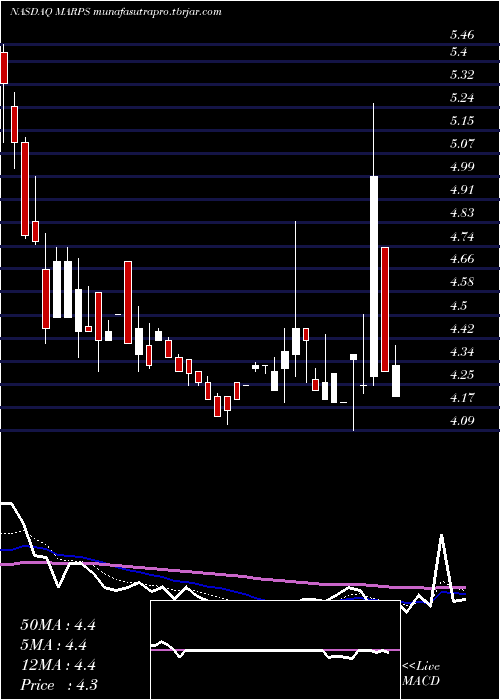The height and width of the screenshot is (700, 500).
Task: Click the 4.58 price level label
Action: 462,282
